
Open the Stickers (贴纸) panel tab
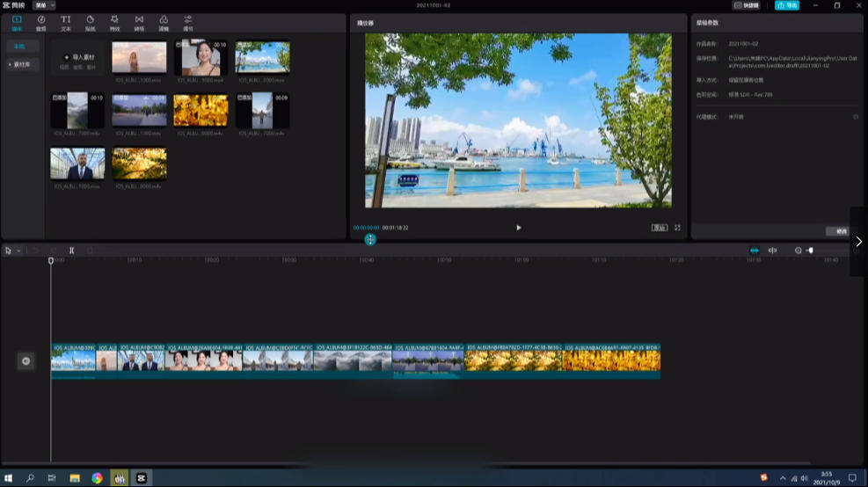pos(90,21)
